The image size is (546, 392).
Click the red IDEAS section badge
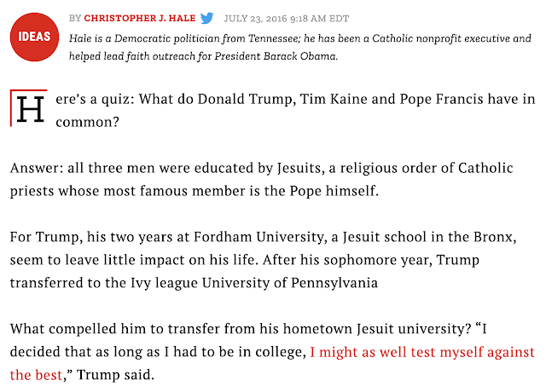(x=34, y=37)
